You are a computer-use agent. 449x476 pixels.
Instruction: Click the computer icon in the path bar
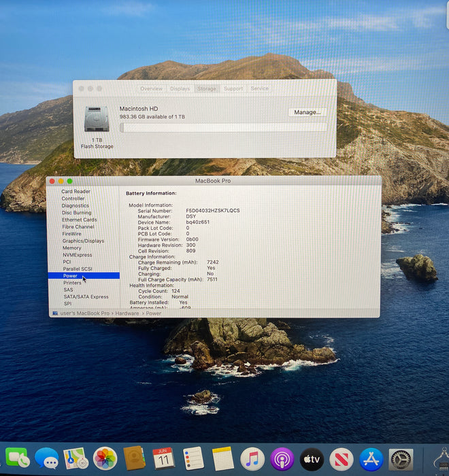(55, 313)
